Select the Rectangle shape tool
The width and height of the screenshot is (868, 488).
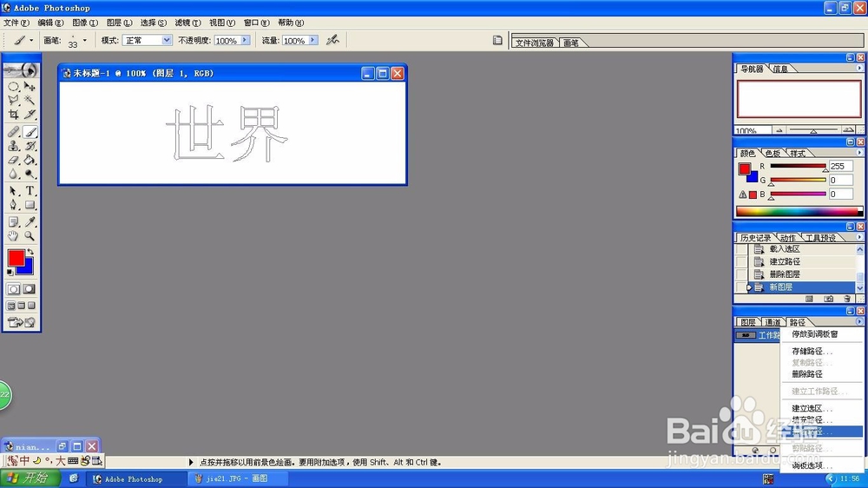(30, 205)
